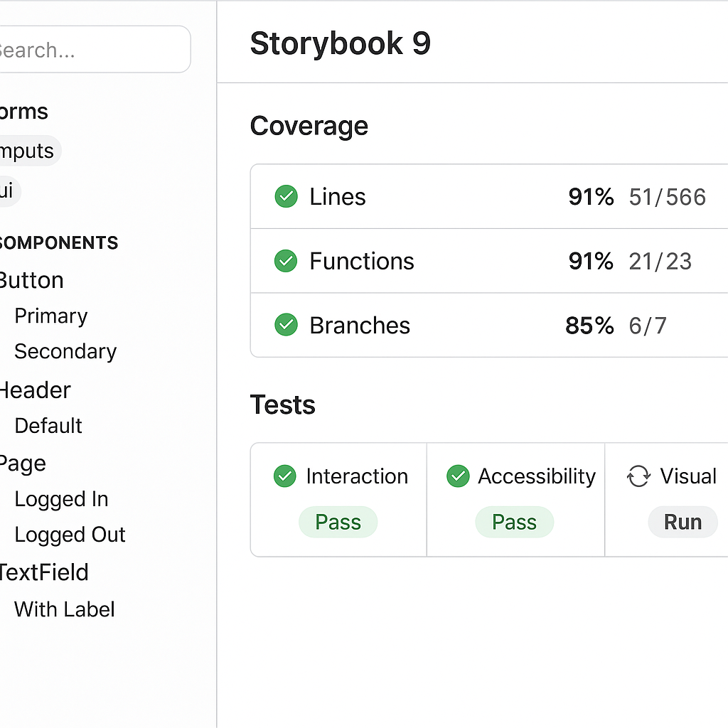This screenshot has height=728, width=728.
Task: Run the Visual tests
Action: (x=682, y=522)
